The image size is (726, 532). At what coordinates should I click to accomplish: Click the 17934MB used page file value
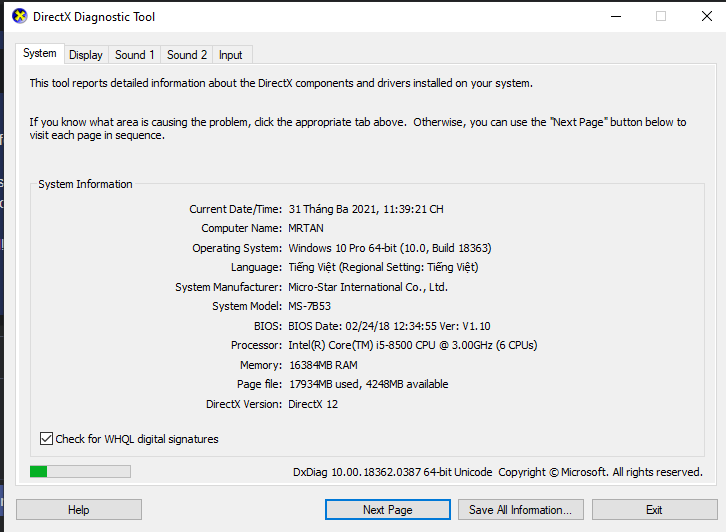pyautogui.click(x=369, y=384)
